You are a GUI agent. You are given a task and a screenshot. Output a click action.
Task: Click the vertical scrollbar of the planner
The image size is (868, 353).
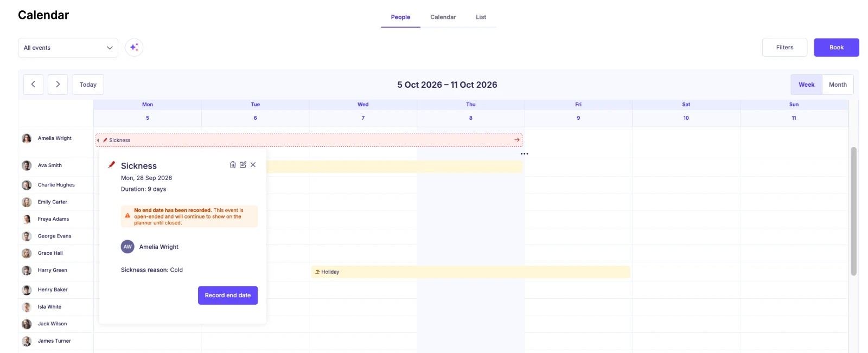pyautogui.click(x=853, y=211)
